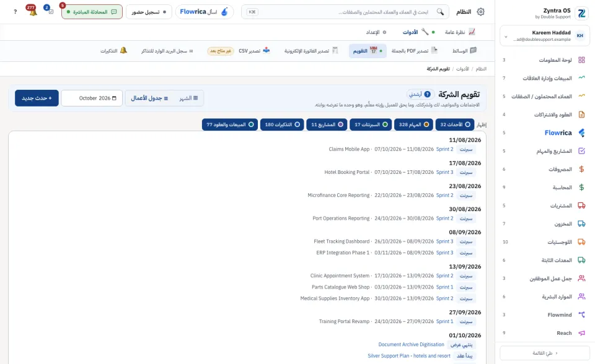Open الوسائط media sub-tab

pyautogui.click(x=464, y=51)
